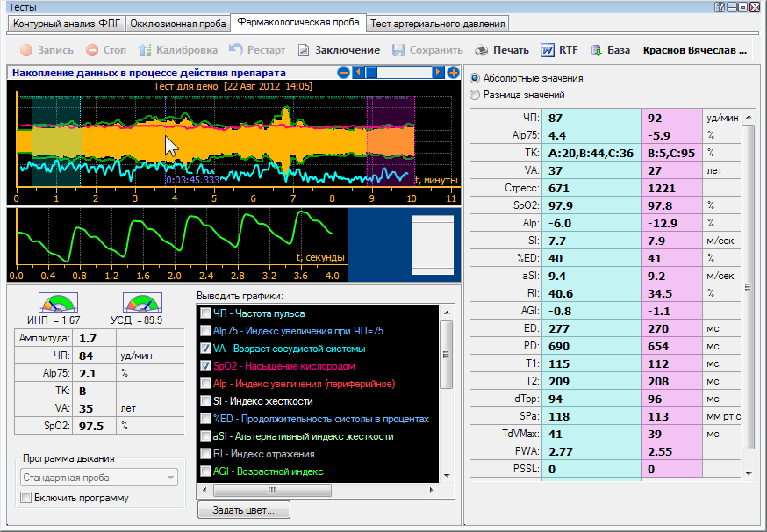Select the Разница значений radio button
The width and height of the screenshot is (767, 532).
[476, 95]
